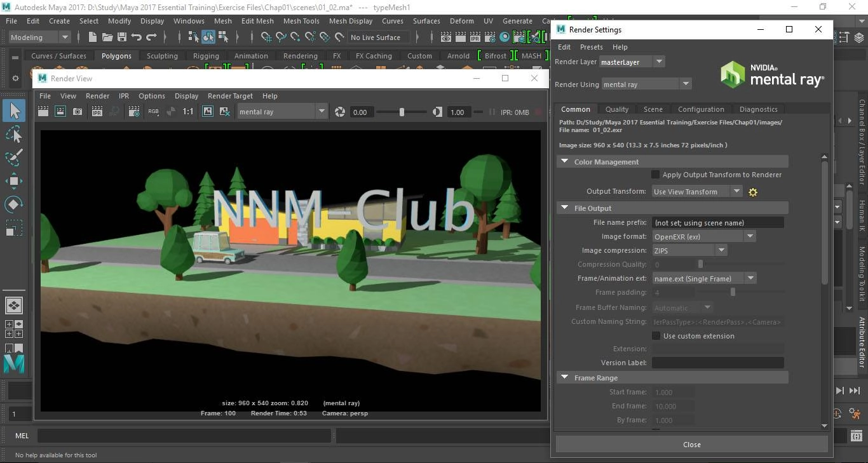The width and height of the screenshot is (868, 463).
Task: Click Version Label input field
Action: 718,363
